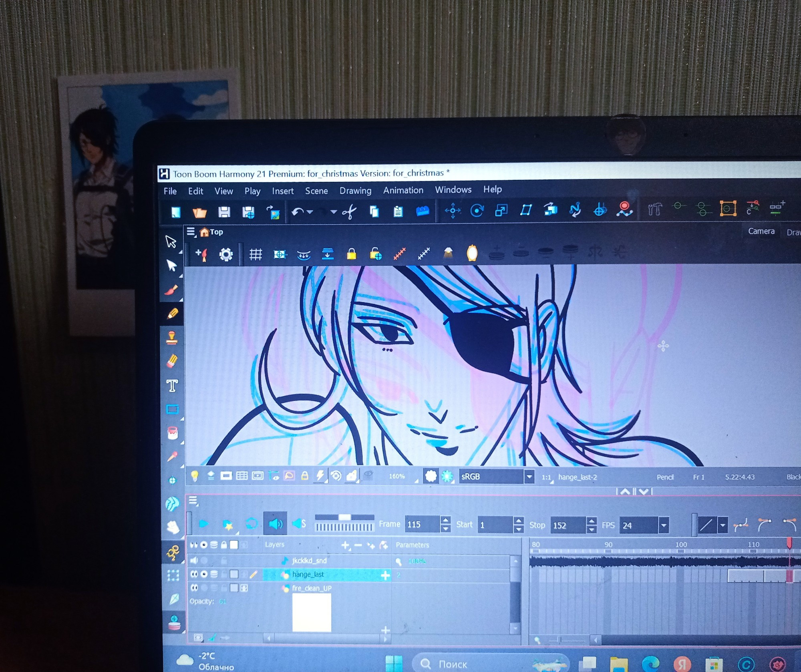Click the New Scene icon in toolbar
This screenshot has width=801, height=672.
tap(176, 212)
